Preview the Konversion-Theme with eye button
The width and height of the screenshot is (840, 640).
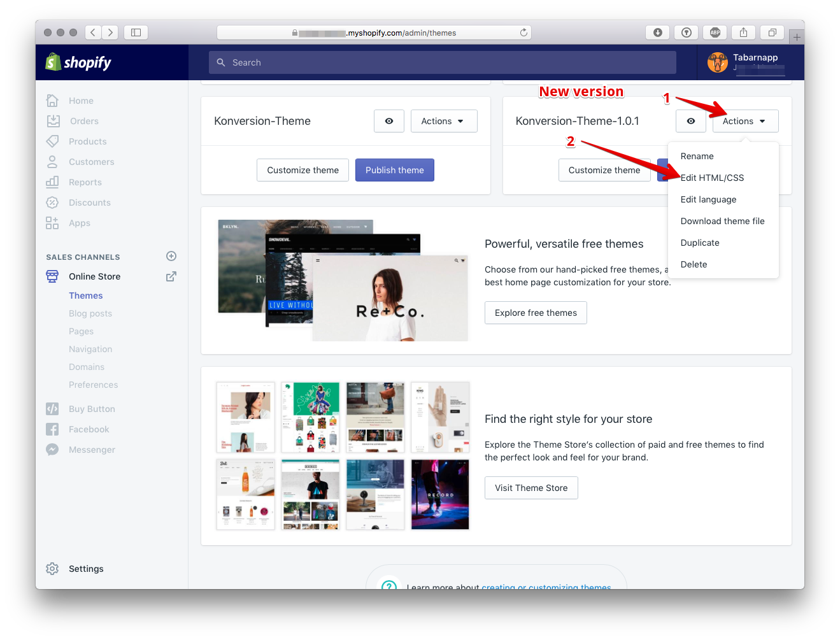pyautogui.click(x=389, y=121)
